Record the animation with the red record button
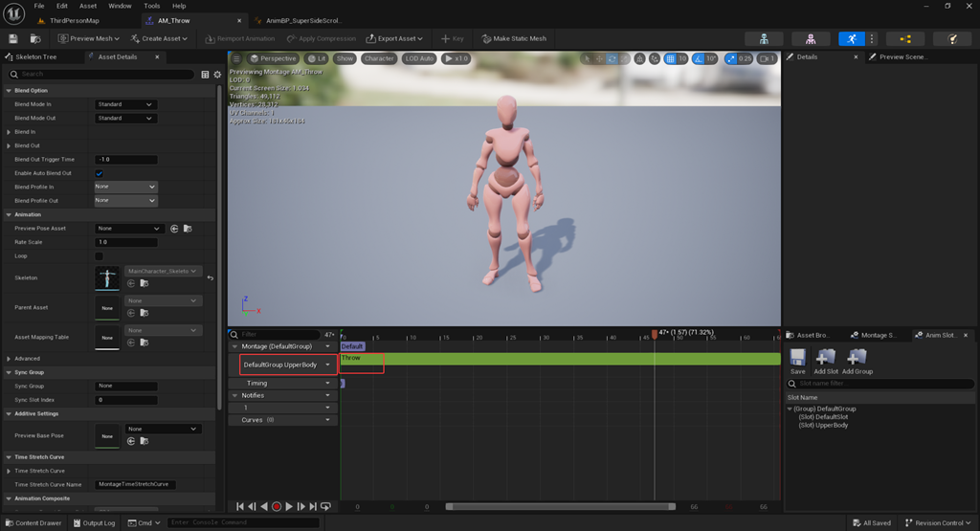This screenshot has height=531, width=980. coord(277,507)
